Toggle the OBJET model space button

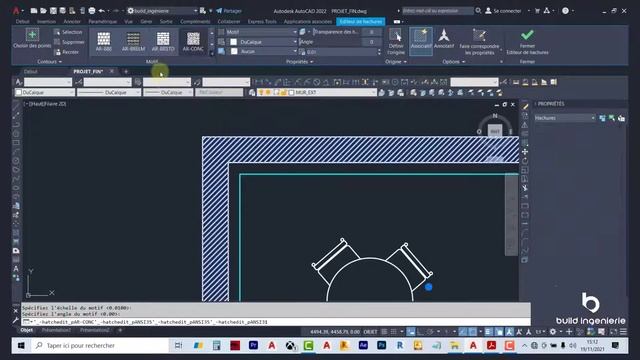[x=370, y=332]
